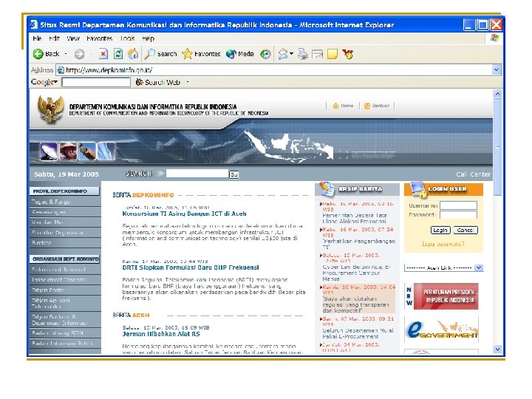Stop page loading with red X icon
This screenshot has height=399, width=532.
(x=103, y=54)
